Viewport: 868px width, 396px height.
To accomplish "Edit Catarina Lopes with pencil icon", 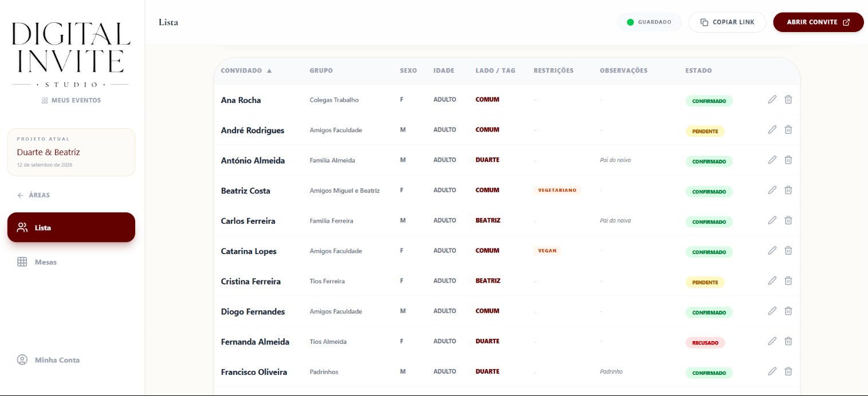I will tap(772, 251).
